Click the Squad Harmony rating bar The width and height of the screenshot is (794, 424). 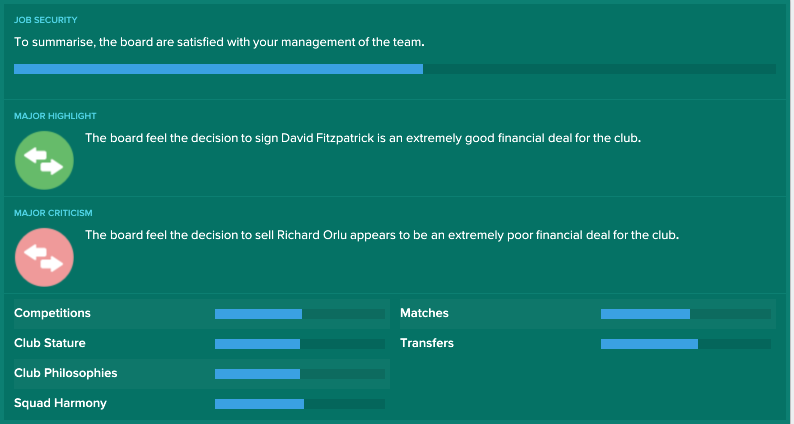coord(300,404)
